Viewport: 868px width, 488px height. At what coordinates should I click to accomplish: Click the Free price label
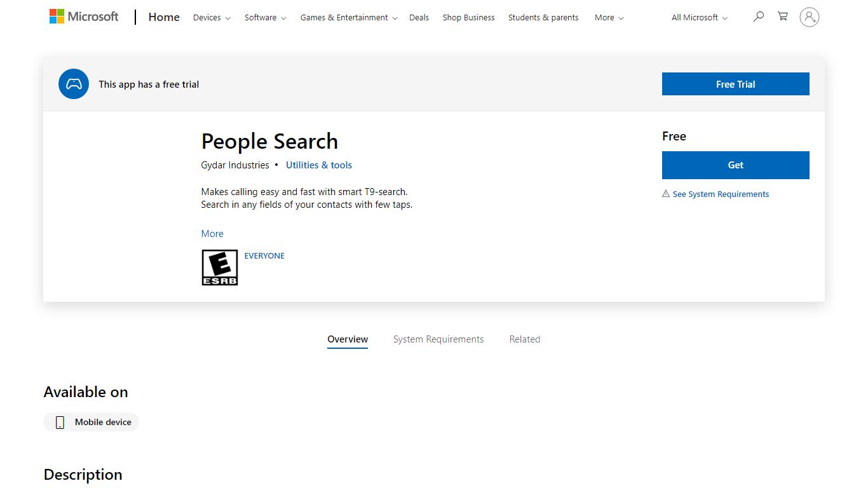point(674,136)
